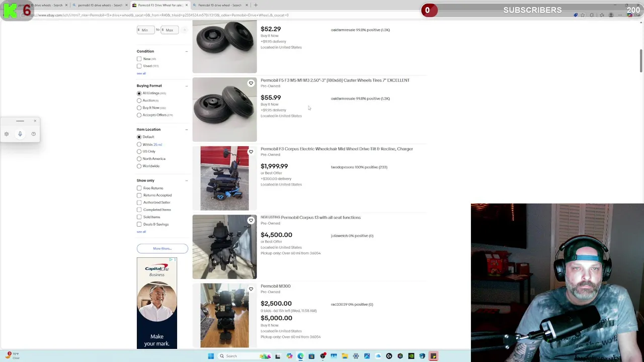
Task: Open Settings gear in the taskbar
Action: click(x=356, y=356)
